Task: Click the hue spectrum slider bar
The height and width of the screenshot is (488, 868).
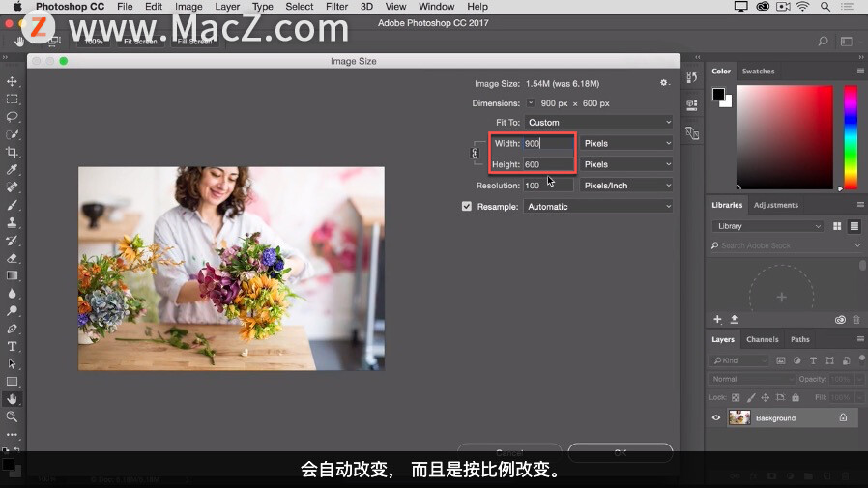Action: [x=851, y=137]
